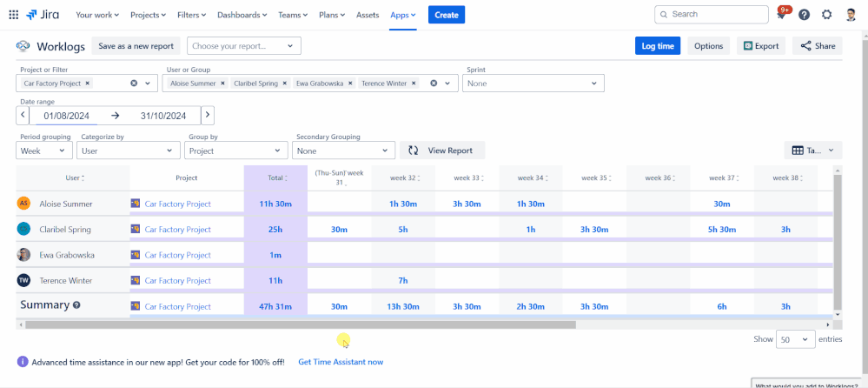The height and width of the screenshot is (388, 868).
Task: Remove Terence Winter from user filter
Action: pyautogui.click(x=414, y=84)
